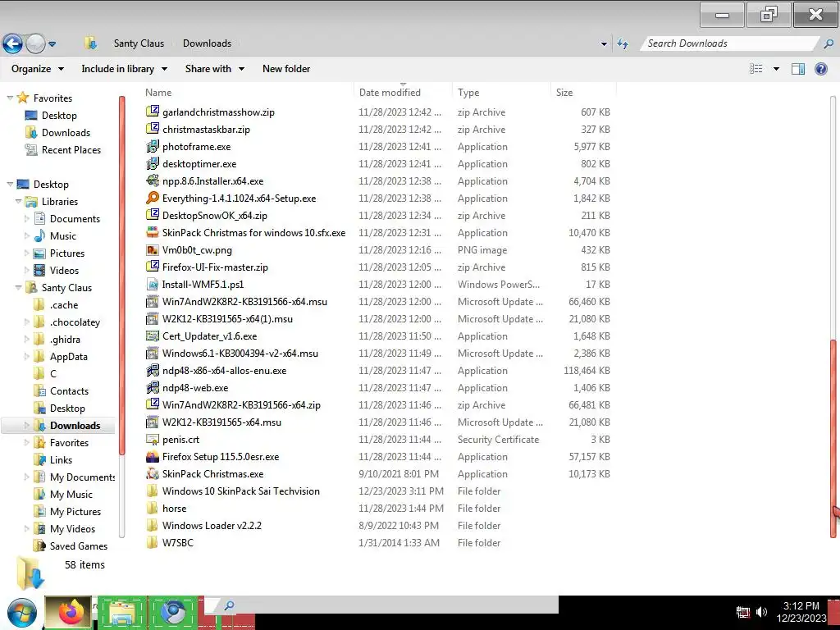This screenshot has height=630, width=840.
Task: Click Santy Claus in the address bar
Action: point(139,43)
